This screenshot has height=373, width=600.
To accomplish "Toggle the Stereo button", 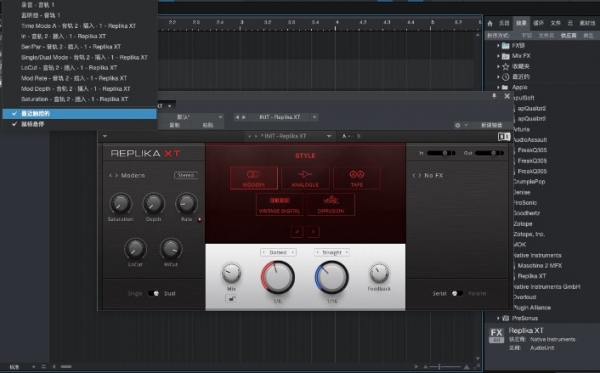I will coord(186,175).
